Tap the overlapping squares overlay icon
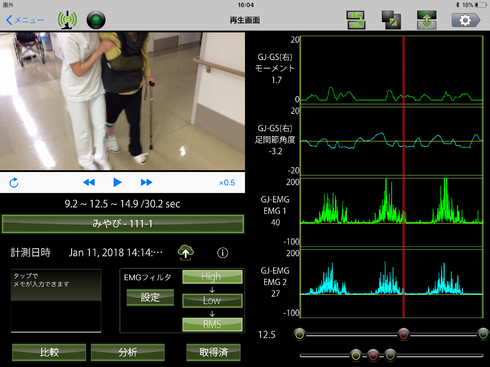This screenshot has height=367, width=490. coord(391,20)
